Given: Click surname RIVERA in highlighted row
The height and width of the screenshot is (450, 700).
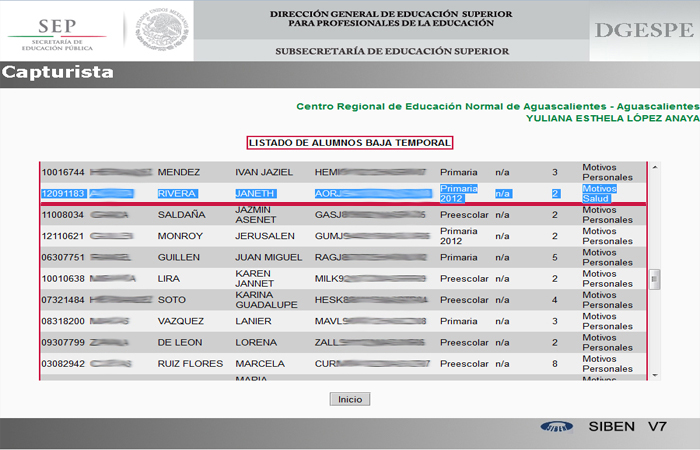Looking at the screenshot, I should 177,194.
